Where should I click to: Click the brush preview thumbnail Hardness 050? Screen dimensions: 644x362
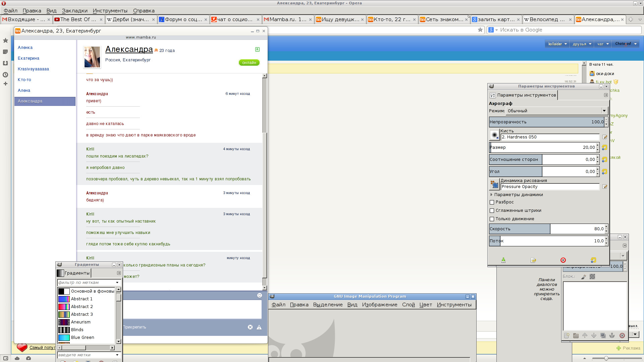pos(494,135)
